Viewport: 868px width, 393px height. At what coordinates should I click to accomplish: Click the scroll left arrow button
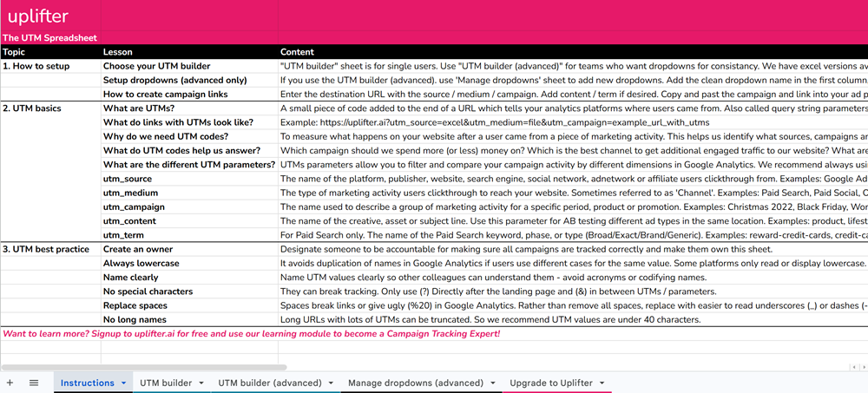[x=854, y=367]
